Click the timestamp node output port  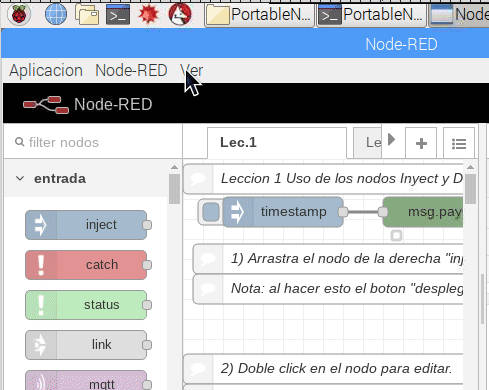pyautogui.click(x=343, y=212)
